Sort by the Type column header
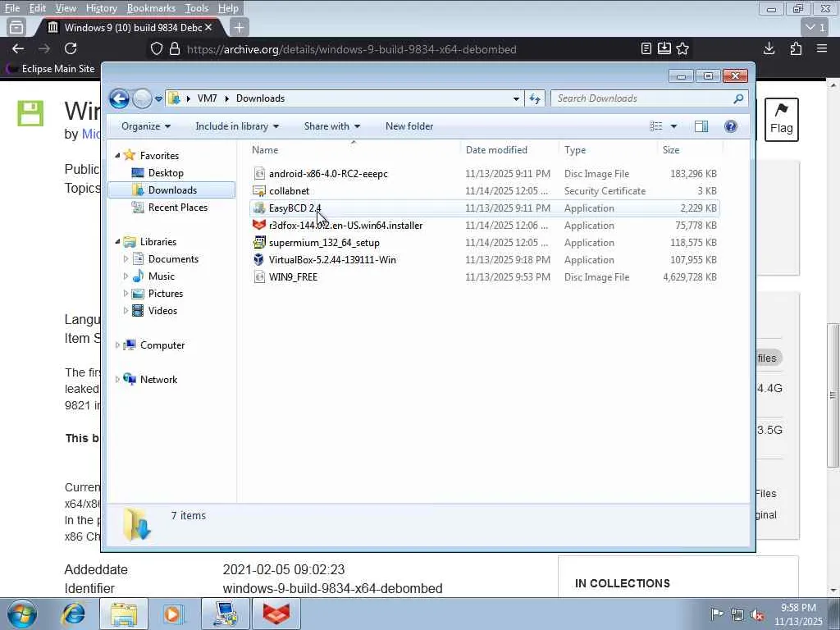 608,150
